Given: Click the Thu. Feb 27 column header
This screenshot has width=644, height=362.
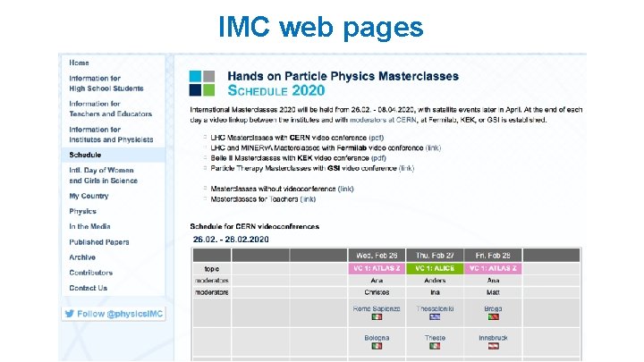Looking at the screenshot, I should [x=435, y=256].
